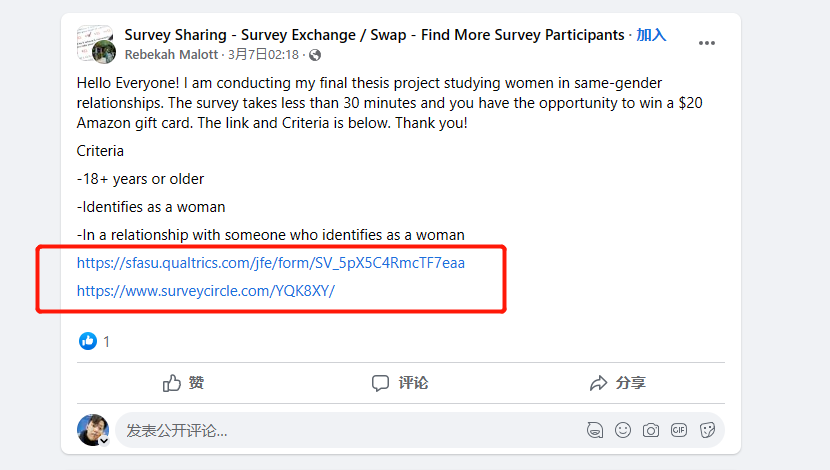Click the 发表公开评论 comment input field
The height and width of the screenshot is (470, 830).
tap(340, 431)
